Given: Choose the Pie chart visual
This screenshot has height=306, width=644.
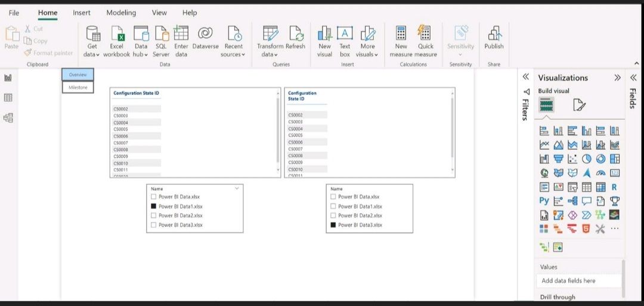Looking at the screenshot, I should (x=587, y=159).
